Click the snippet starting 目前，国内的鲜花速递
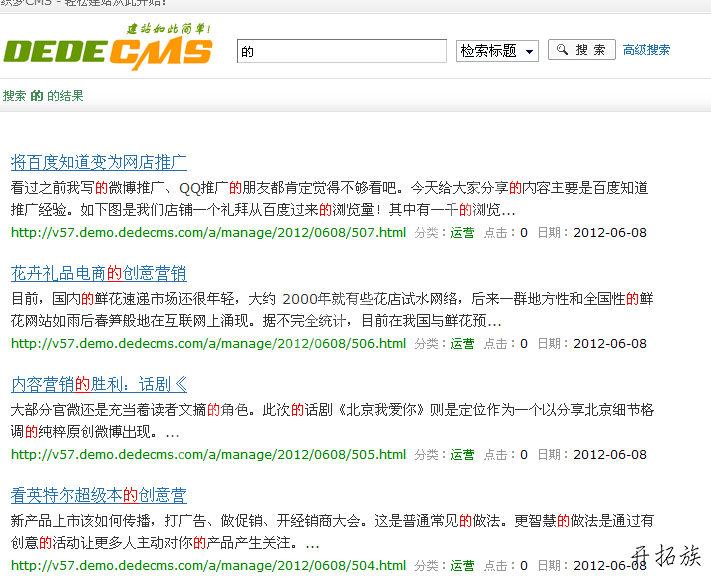 [x=332, y=310]
